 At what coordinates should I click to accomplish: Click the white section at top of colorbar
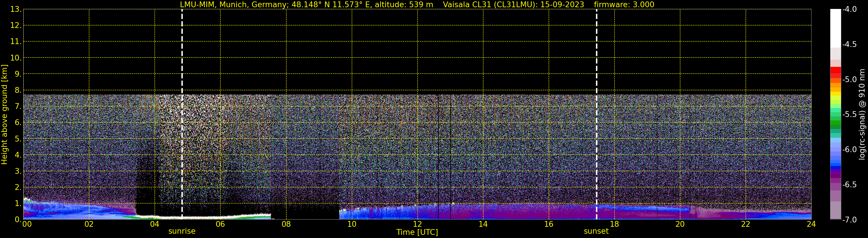tap(836, 28)
